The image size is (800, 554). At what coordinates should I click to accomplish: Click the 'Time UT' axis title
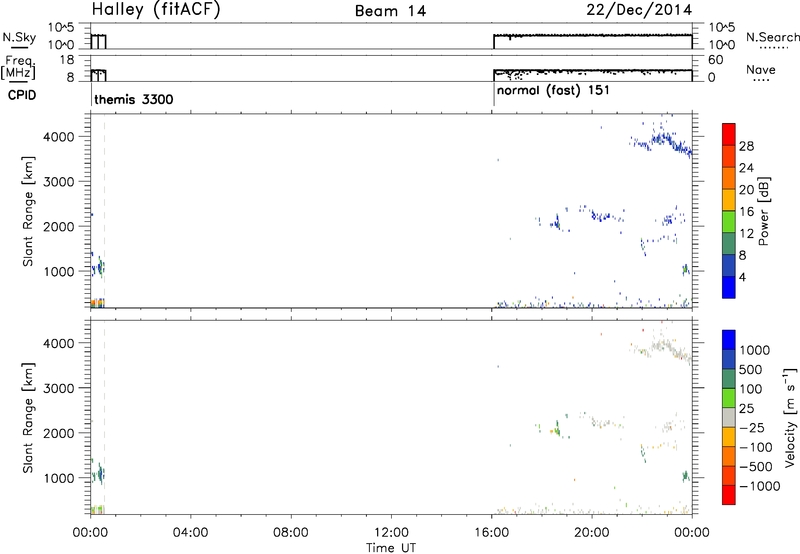point(391,548)
